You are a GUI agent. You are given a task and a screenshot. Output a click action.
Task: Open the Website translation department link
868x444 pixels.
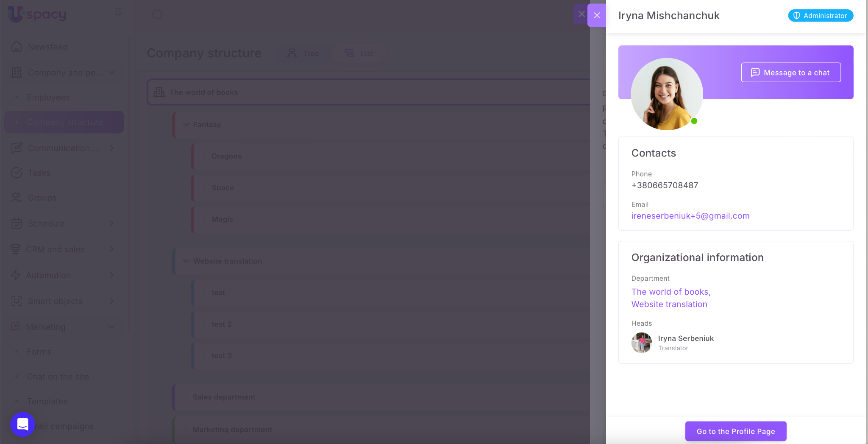[669, 304]
